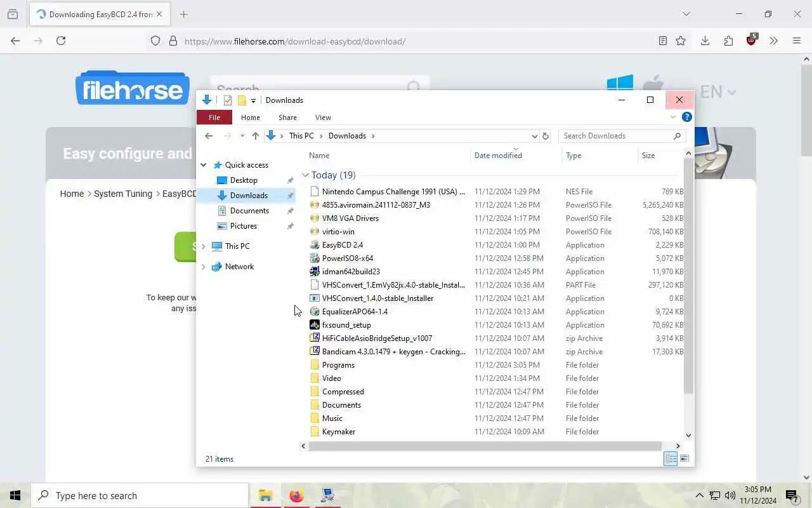Switch Explorer to Details view layout

point(671,458)
